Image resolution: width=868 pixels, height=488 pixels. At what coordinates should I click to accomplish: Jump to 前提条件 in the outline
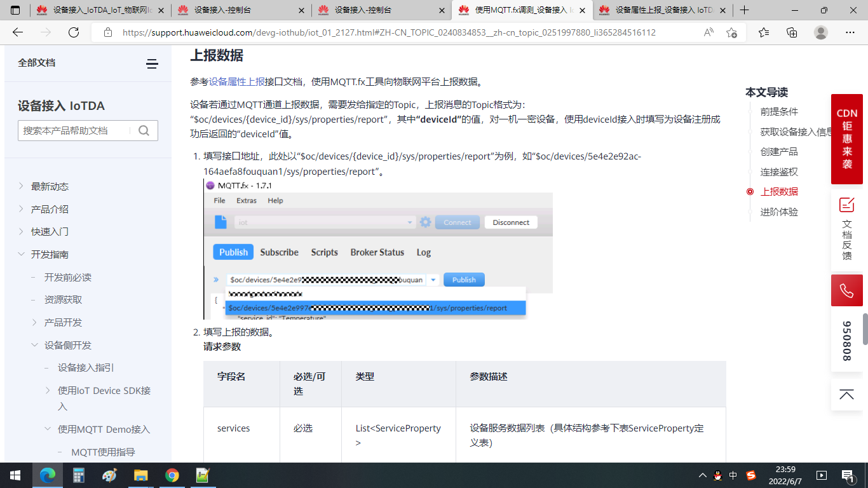click(x=779, y=112)
